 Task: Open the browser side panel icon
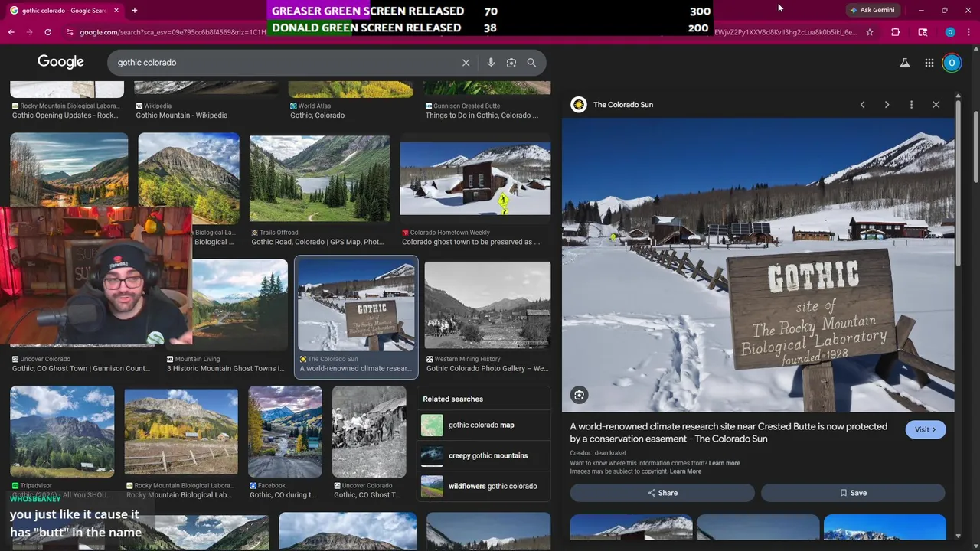click(923, 32)
